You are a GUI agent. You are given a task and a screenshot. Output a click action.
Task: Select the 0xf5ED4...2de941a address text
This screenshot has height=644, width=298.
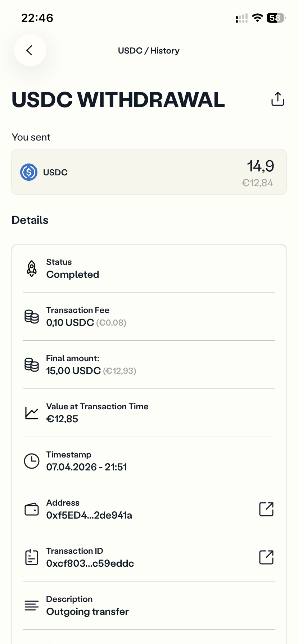(x=89, y=515)
